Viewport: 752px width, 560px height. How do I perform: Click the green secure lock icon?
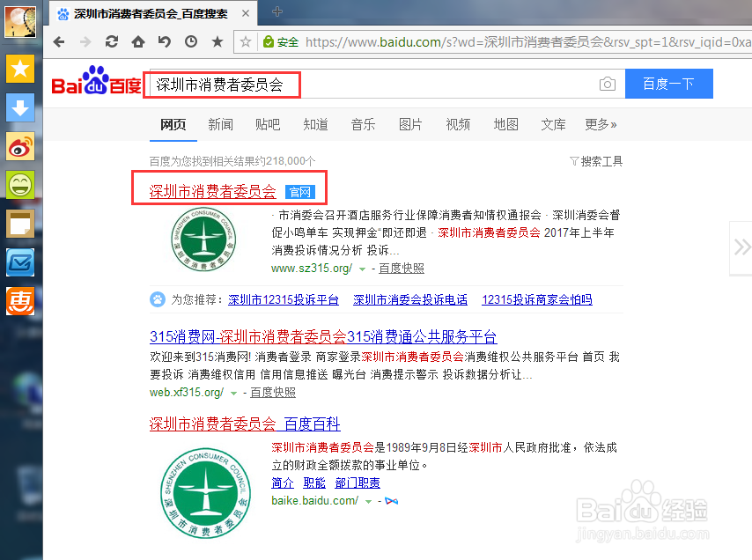coord(269,41)
